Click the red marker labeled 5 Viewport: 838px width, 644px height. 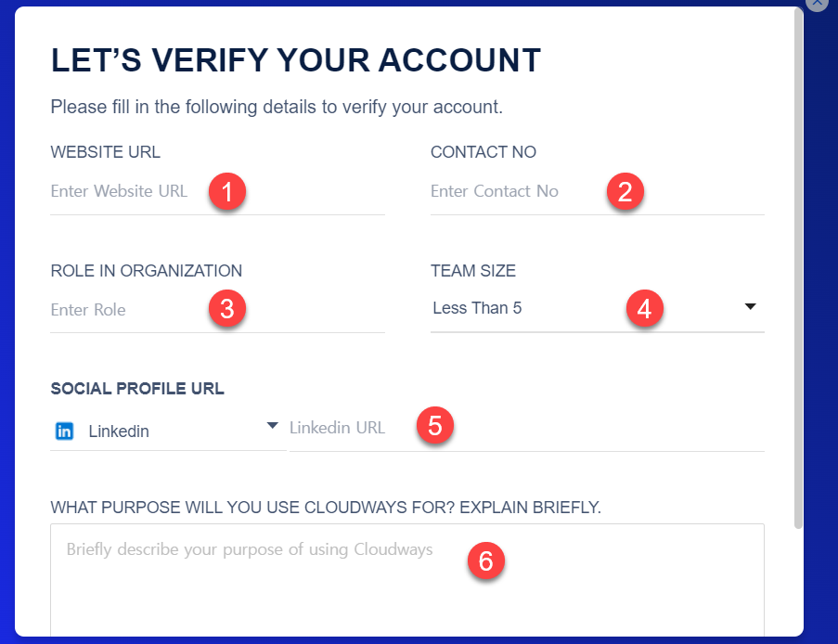pos(435,426)
